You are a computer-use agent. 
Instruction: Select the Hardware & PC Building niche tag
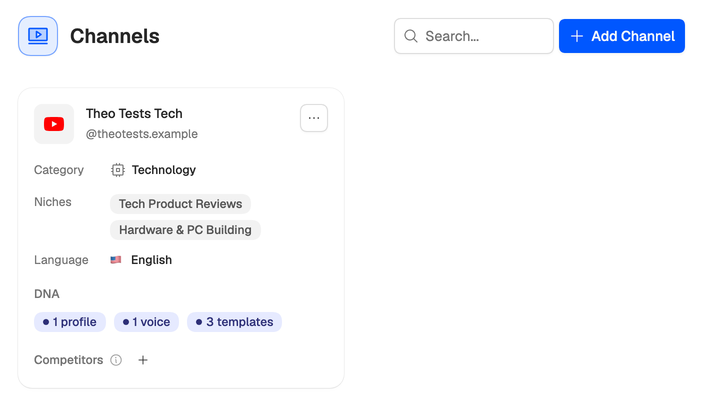(x=185, y=230)
